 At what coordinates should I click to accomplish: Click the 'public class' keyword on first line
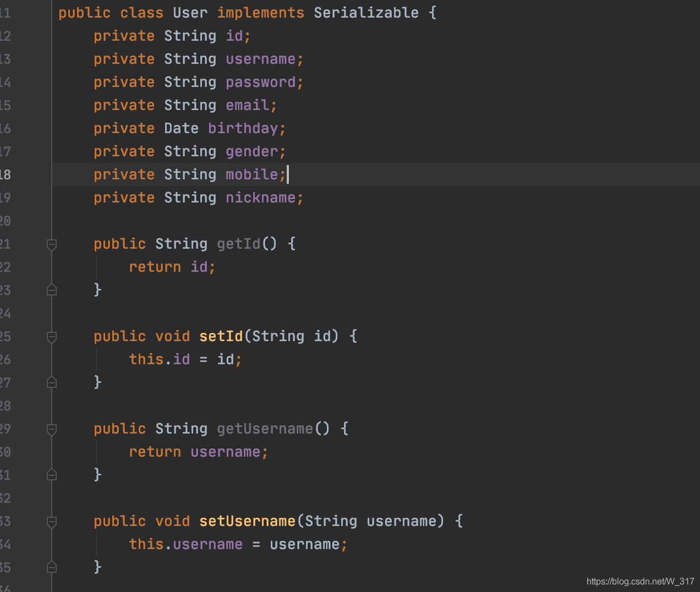click(x=111, y=13)
